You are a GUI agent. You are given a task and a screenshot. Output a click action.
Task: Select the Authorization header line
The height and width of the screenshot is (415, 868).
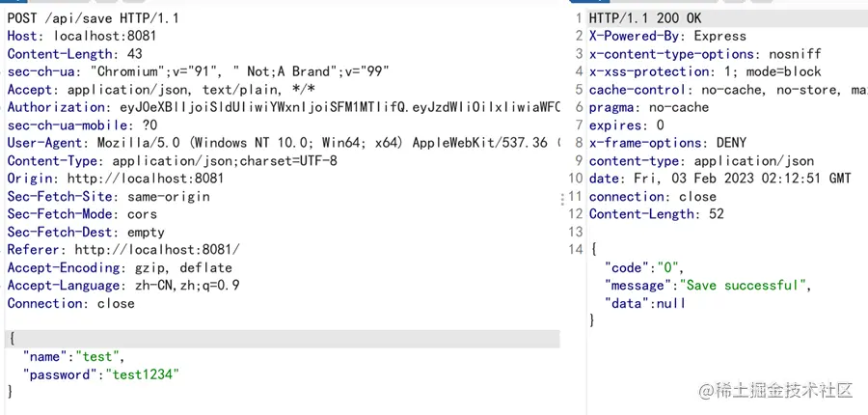(x=280, y=107)
